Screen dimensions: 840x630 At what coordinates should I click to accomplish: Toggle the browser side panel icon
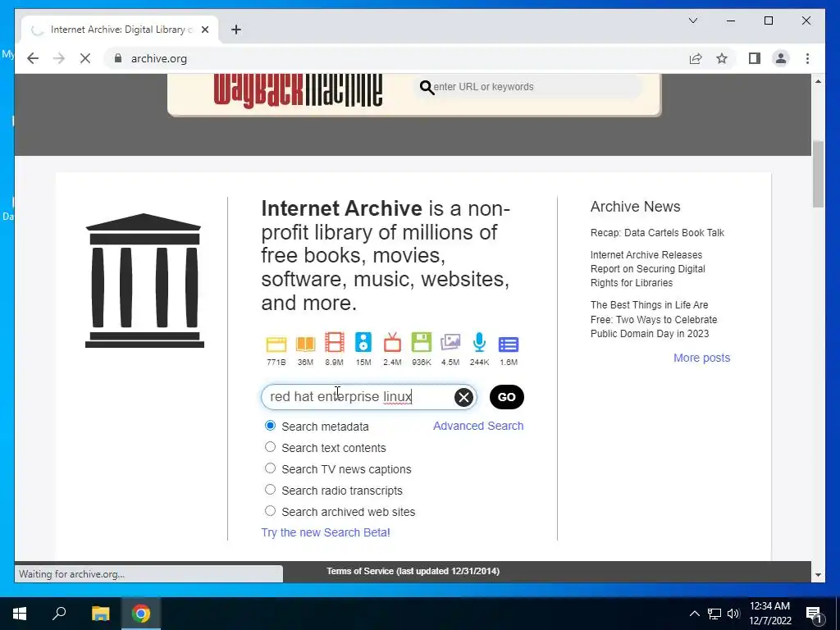755,58
